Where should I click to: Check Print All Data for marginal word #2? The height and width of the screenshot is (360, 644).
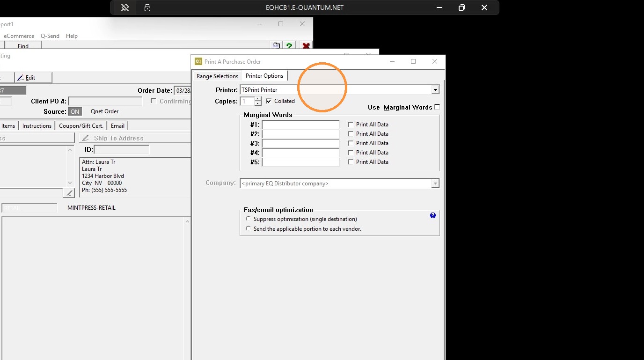pos(351,134)
